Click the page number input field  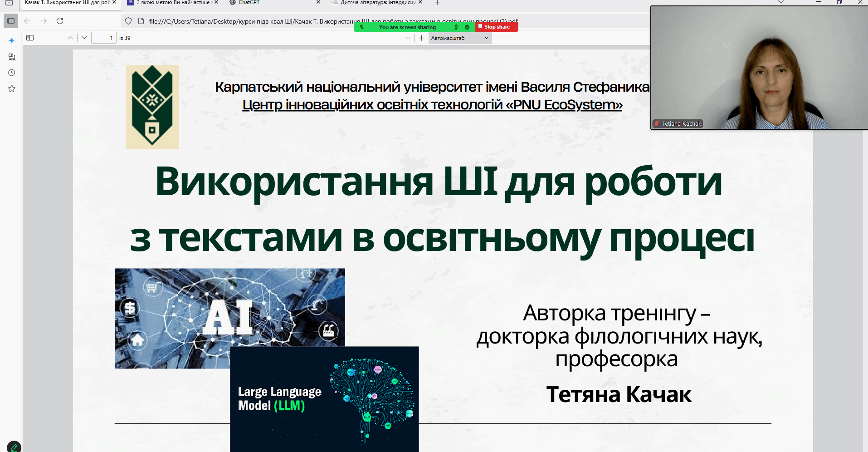click(103, 38)
